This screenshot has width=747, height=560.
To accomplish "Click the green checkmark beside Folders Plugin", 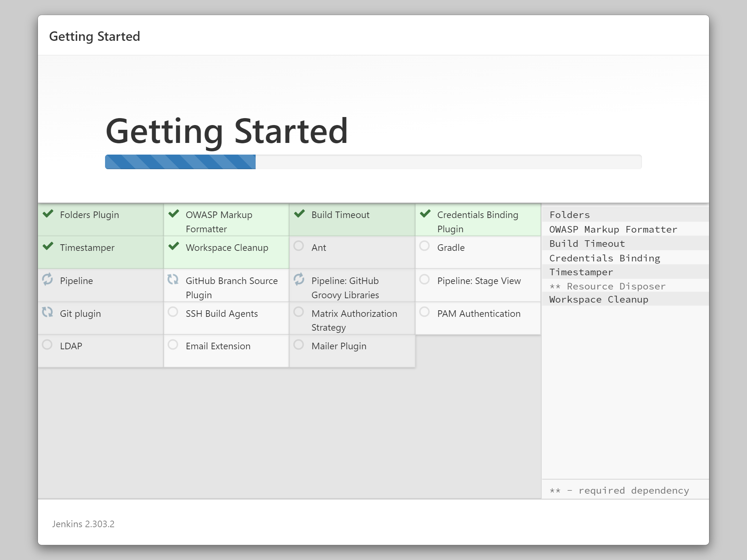I will (x=48, y=214).
